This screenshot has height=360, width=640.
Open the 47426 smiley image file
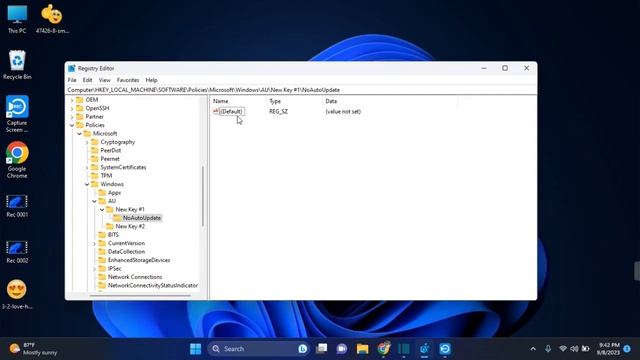(52, 19)
